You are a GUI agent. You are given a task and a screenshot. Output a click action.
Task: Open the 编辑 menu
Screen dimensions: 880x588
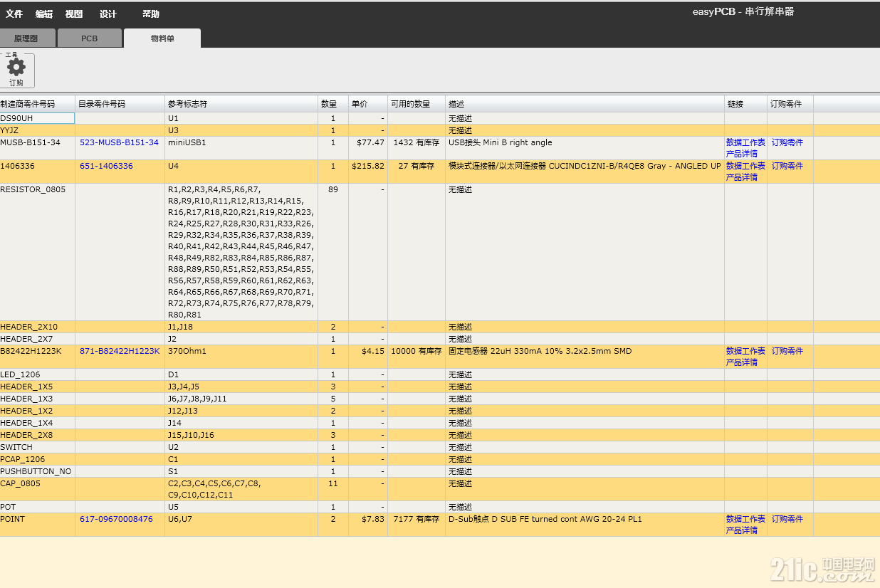click(x=44, y=14)
